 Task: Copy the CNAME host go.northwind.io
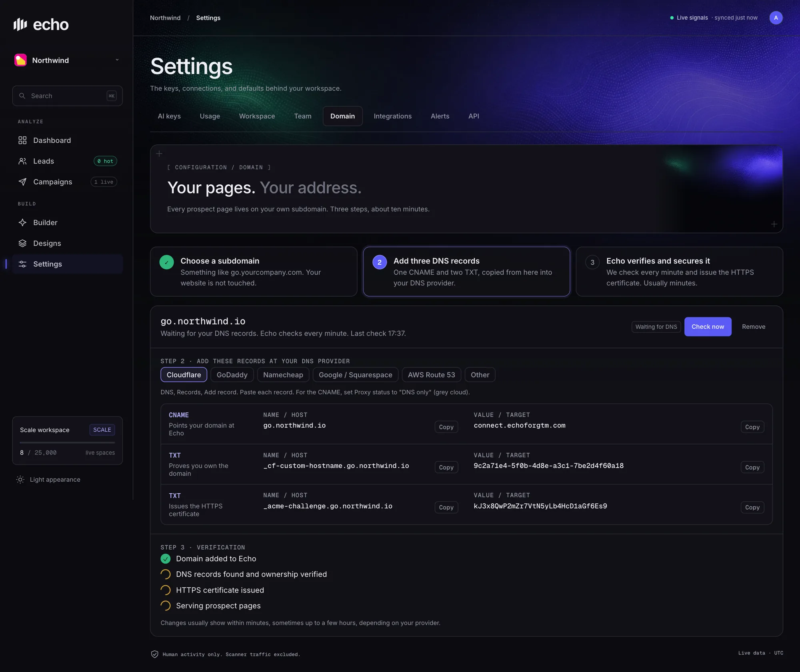click(446, 427)
